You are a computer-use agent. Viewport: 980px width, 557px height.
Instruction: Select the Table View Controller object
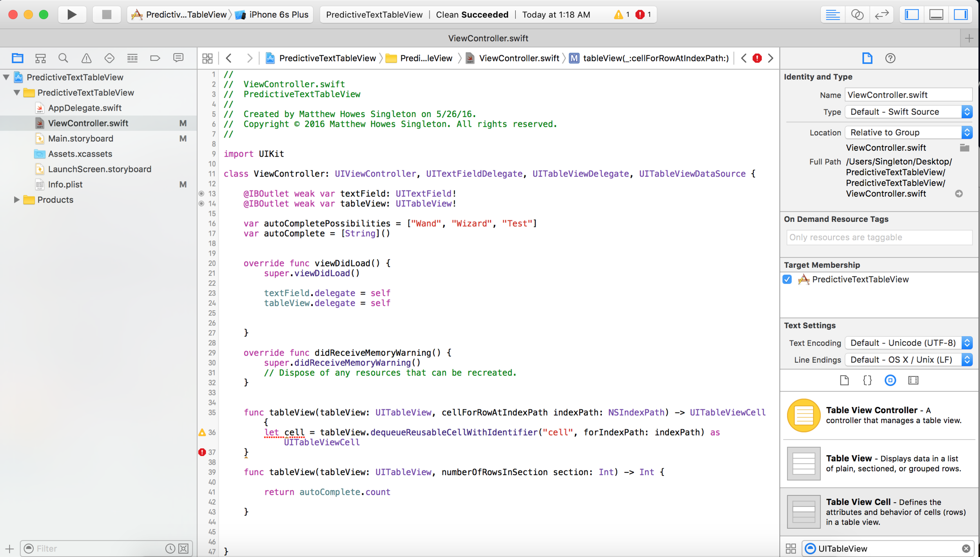point(879,415)
